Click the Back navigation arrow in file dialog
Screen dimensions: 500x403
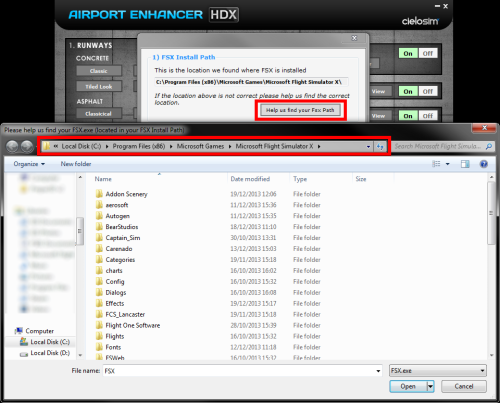click(x=12, y=146)
